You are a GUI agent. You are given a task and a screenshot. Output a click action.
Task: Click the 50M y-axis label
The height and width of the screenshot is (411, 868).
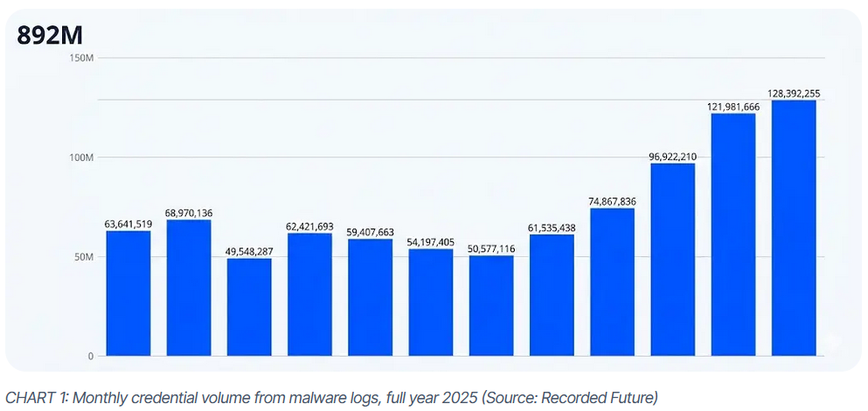click(x=84, y=257)
